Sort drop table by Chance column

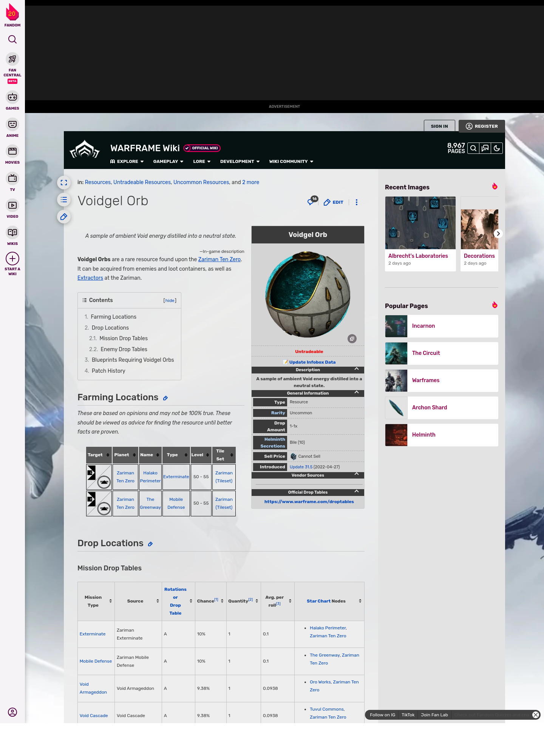210,601
